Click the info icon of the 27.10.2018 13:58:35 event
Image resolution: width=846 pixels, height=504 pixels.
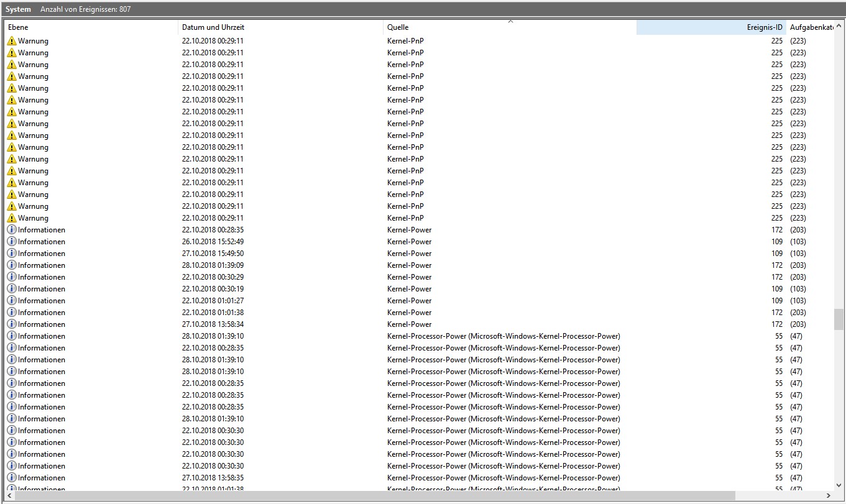coord(12,478)
